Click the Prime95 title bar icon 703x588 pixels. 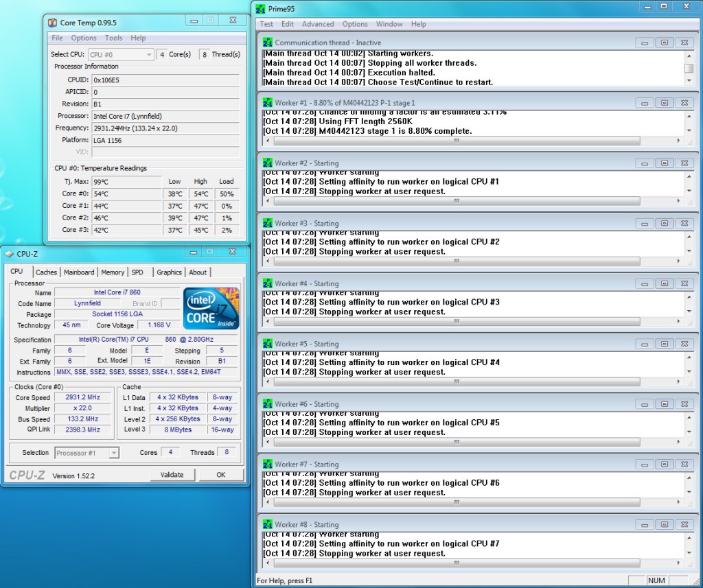[260, 9]
